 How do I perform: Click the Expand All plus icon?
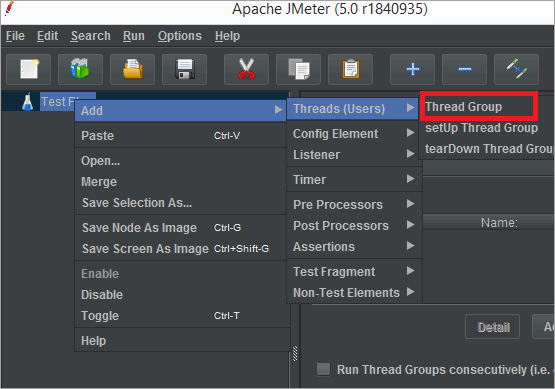pos(412,69)
